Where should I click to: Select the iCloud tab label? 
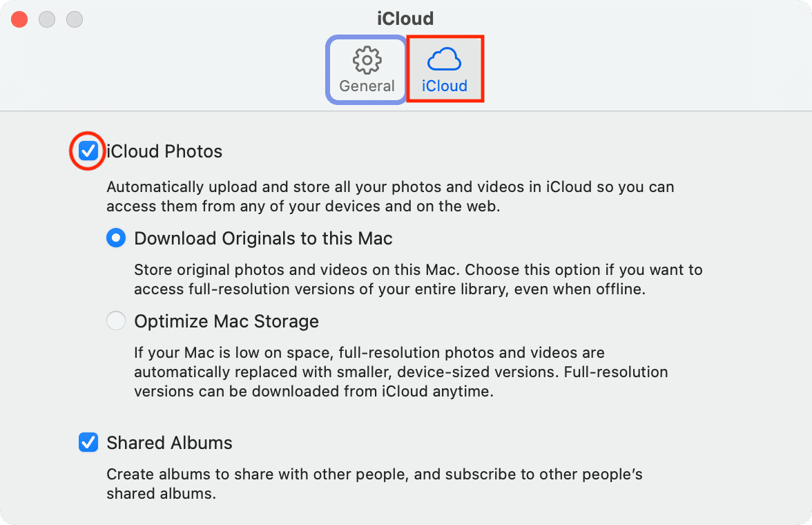445,86
